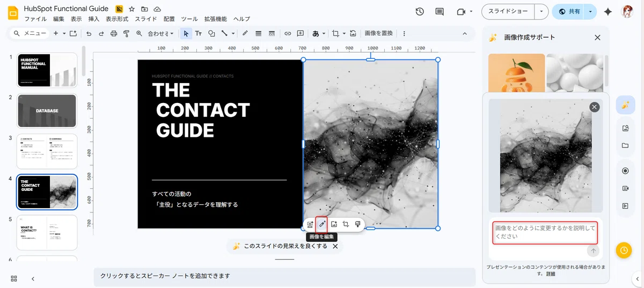The image size is (644, 288).
Task: Open the 配置 menu
Action: coord(169,19)
